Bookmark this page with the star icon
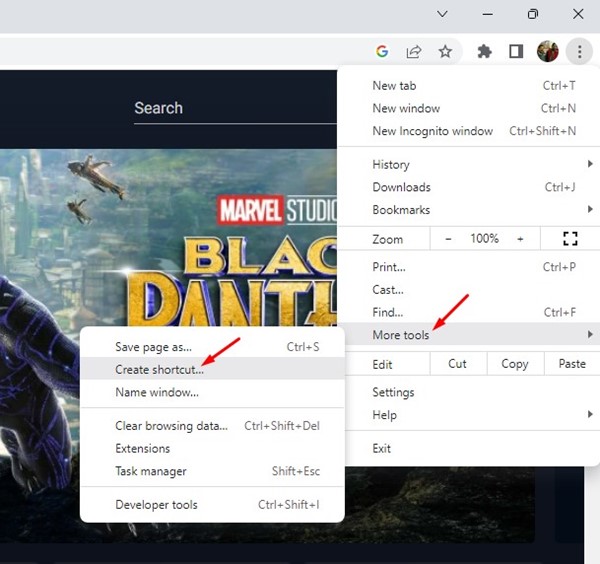Viewport: 600px width, 564px height. click(x=445, y=52)
